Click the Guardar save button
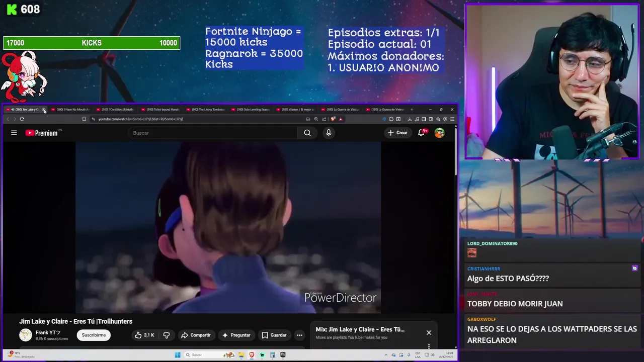The width and height of the screenshot is (644, 362). (x=274, y=335)
